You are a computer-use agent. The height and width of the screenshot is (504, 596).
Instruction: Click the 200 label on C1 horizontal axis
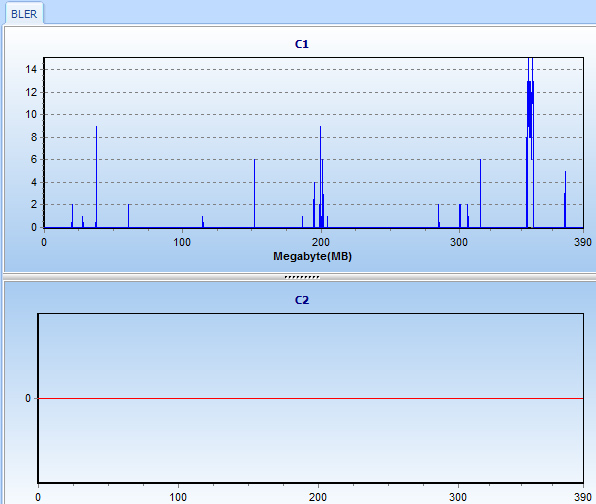(321, 242)
